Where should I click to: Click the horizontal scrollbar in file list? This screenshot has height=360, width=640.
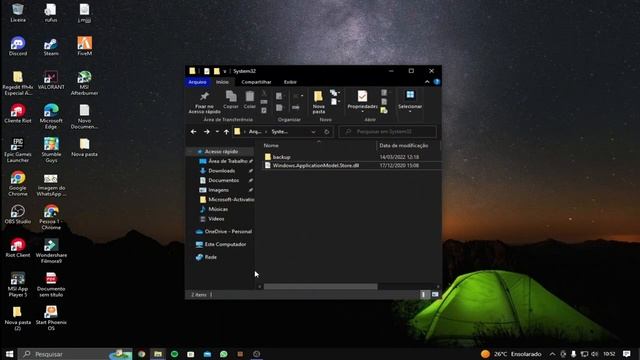320,287
